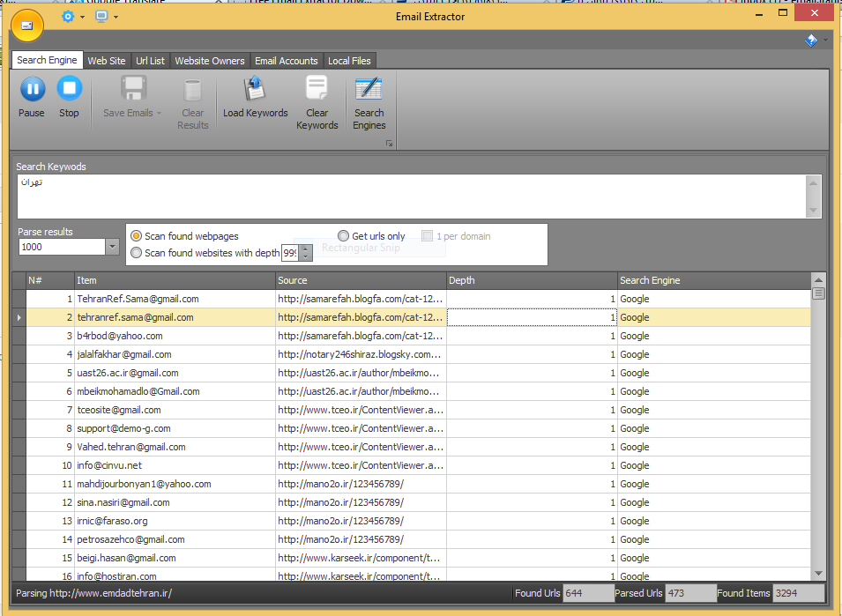Click the Found Items count field

point(799,593)
